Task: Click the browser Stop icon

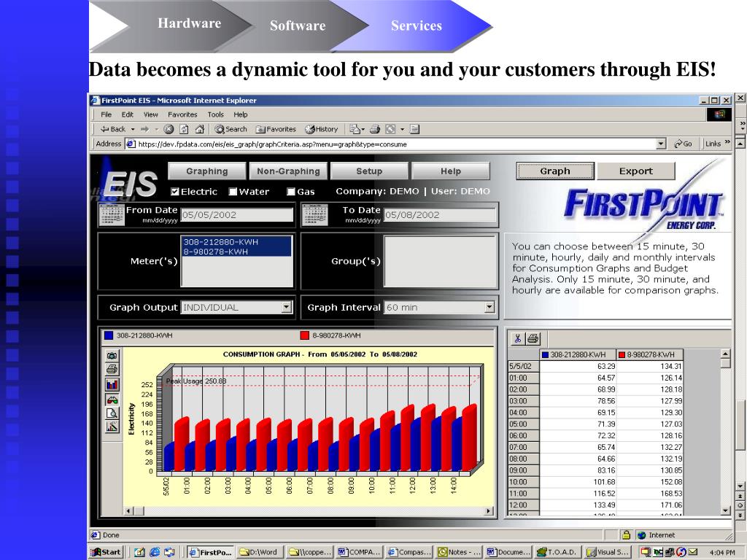Action: (169, 129)
